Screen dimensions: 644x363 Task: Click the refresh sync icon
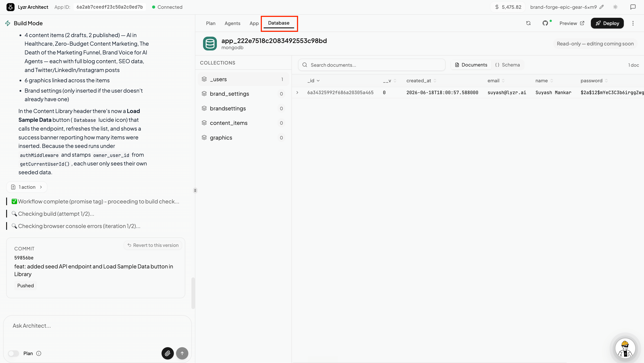528,23
